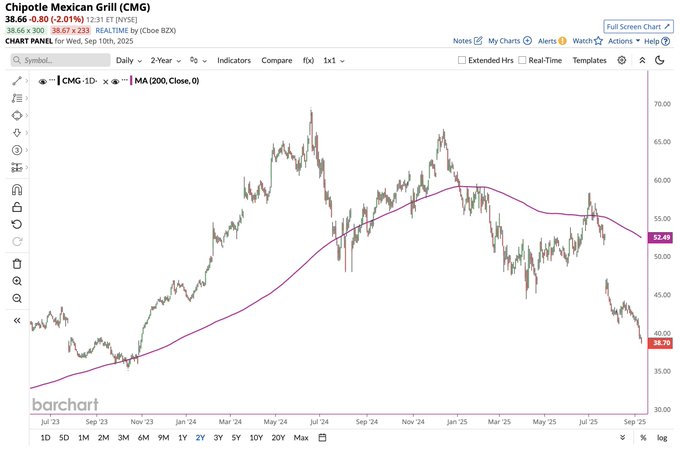Add chart to My Charts
Image resolution: width=680 pixels, height=449 pixels.
click(527, 41)
